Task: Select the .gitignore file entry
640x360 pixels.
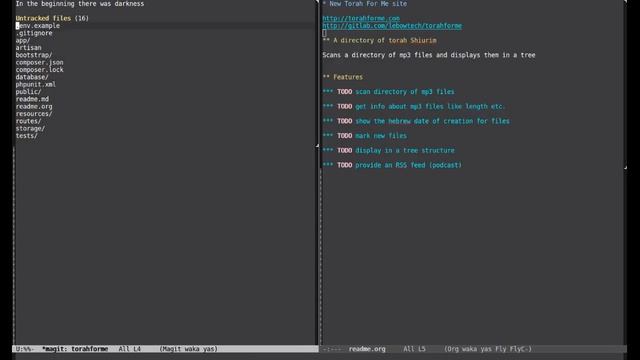Action: (34, 33)
